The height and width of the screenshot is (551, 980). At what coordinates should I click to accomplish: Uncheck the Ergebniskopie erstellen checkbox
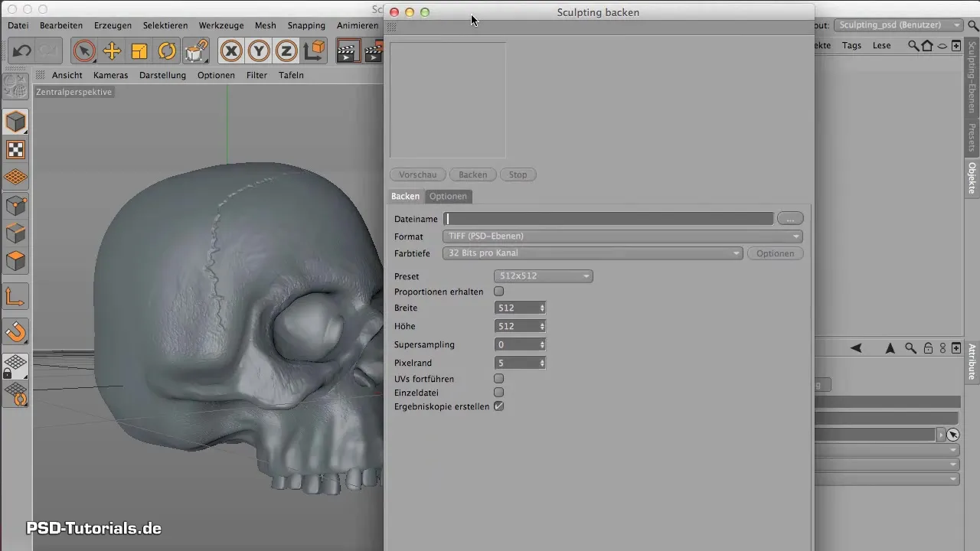pyautogui.click(x=499, y=406)
